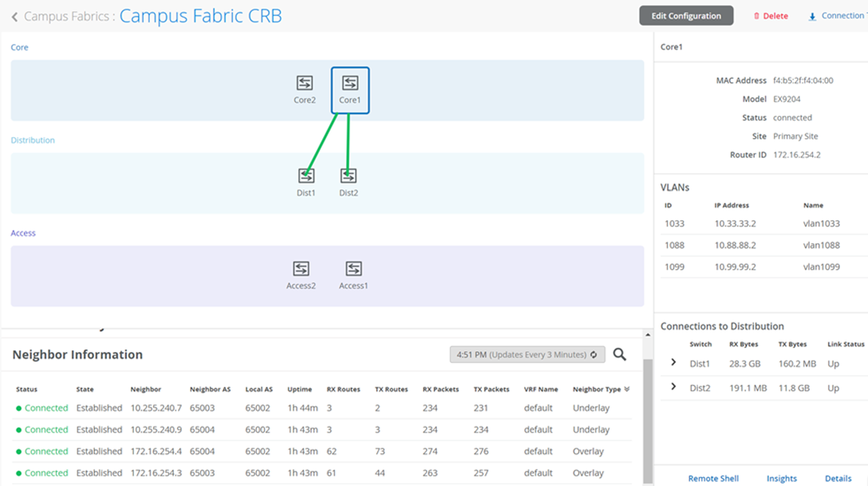Click the Status column header
This screenshot has width=868, height=486.
click(x=26, y=389)
